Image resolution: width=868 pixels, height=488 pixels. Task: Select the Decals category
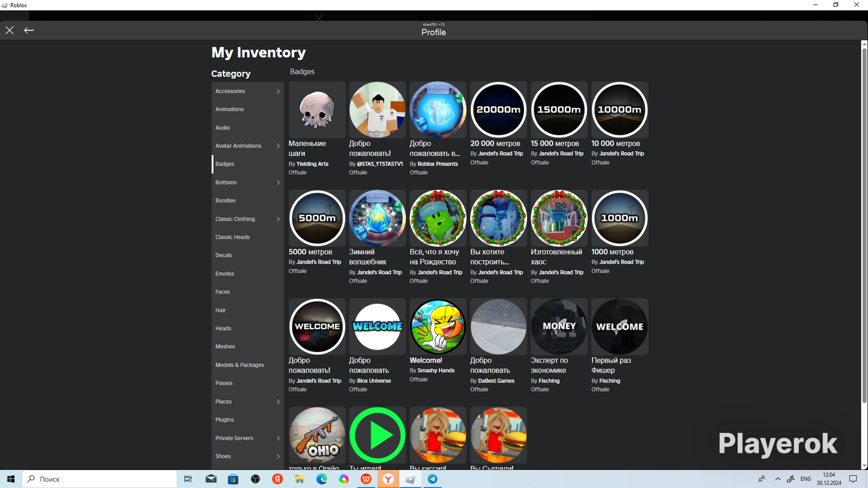[x=248, y=255]
